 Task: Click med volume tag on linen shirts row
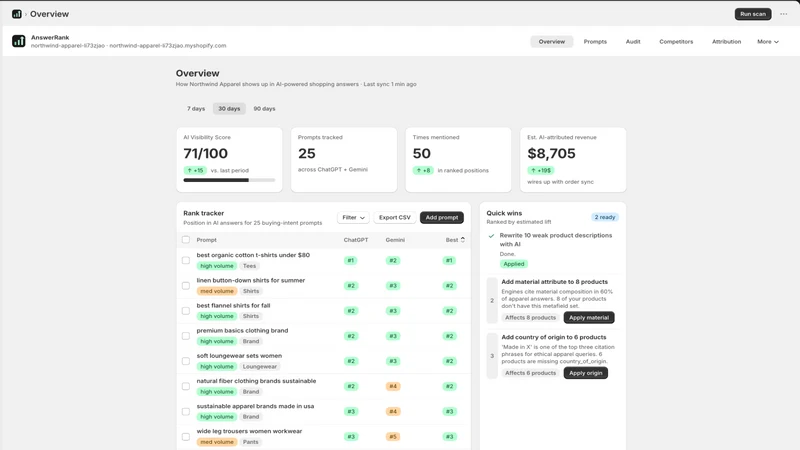tap(217, 291)
